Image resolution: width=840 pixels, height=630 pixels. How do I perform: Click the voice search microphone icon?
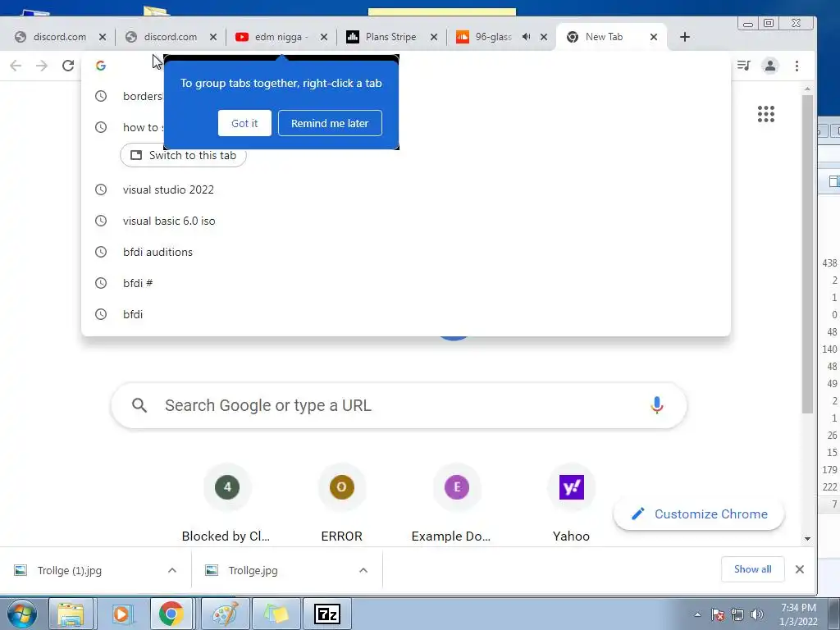(x=657, y=405)
